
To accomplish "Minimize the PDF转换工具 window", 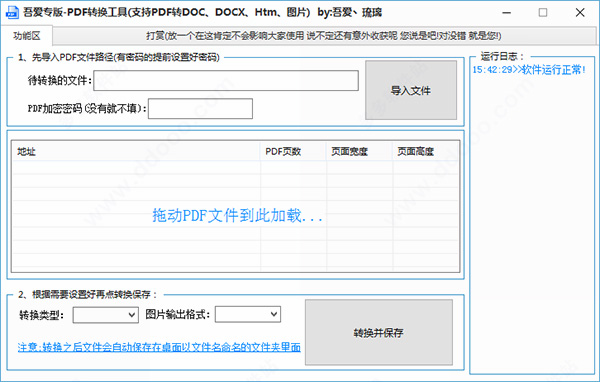I will tap(507, 13).
